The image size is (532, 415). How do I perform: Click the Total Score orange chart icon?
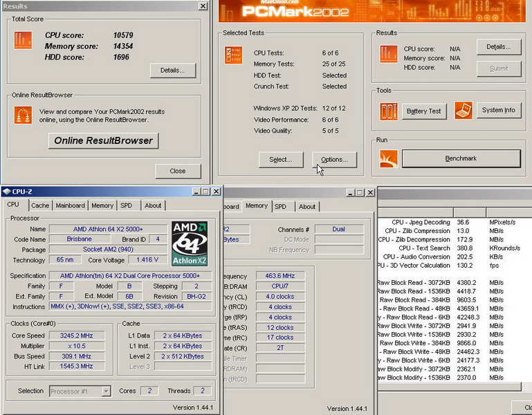tap(23, 40)
